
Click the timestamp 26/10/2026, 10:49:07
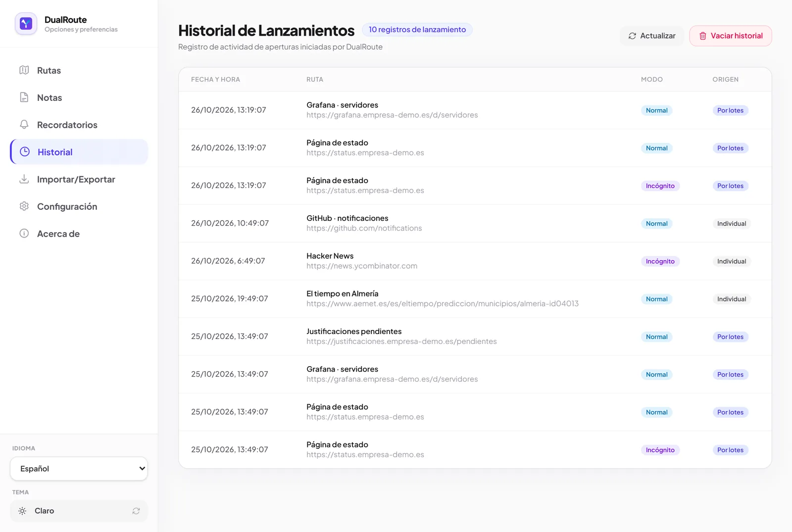(x=230, y=223)
